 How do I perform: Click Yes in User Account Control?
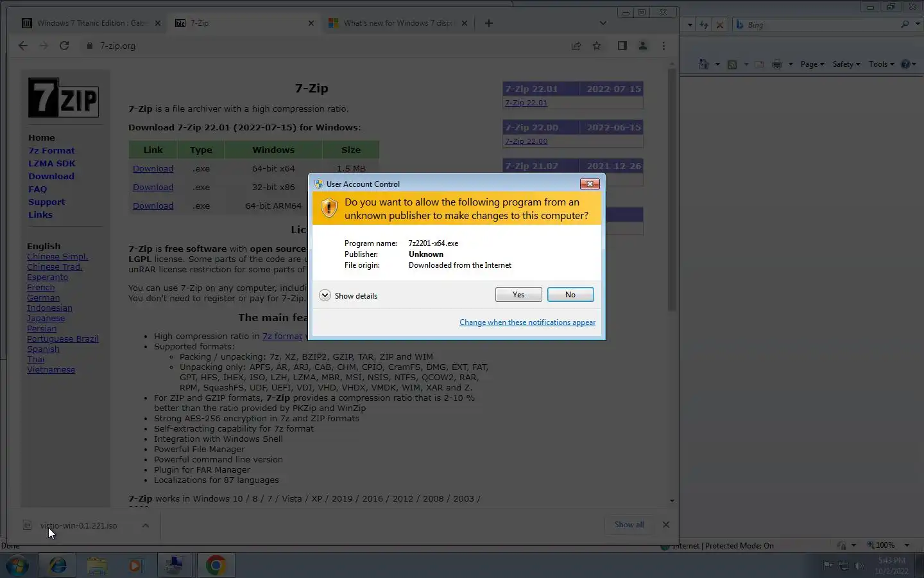coord(518,295)
